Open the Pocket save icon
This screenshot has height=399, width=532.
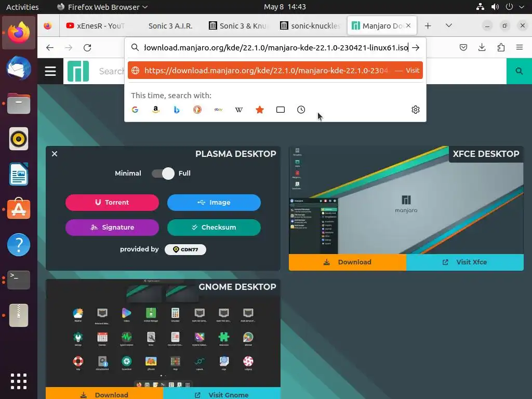pyautogui.click(x=463, y=47)
